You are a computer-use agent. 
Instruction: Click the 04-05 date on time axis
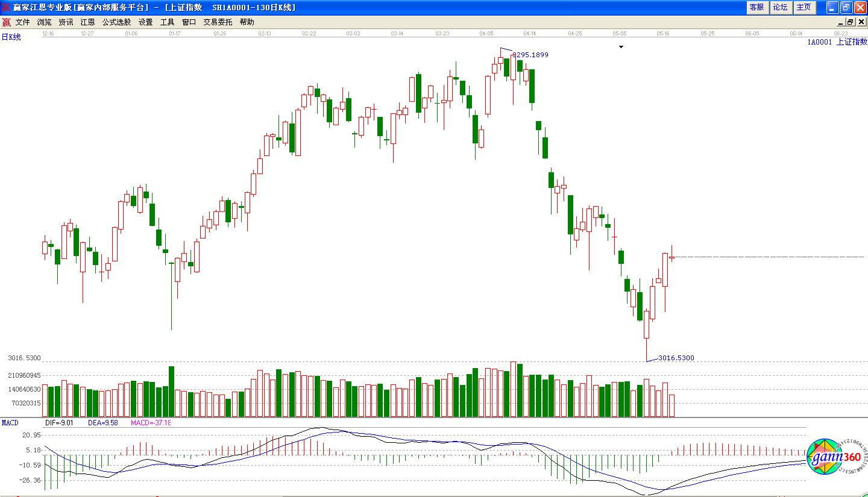click(486, 34)
